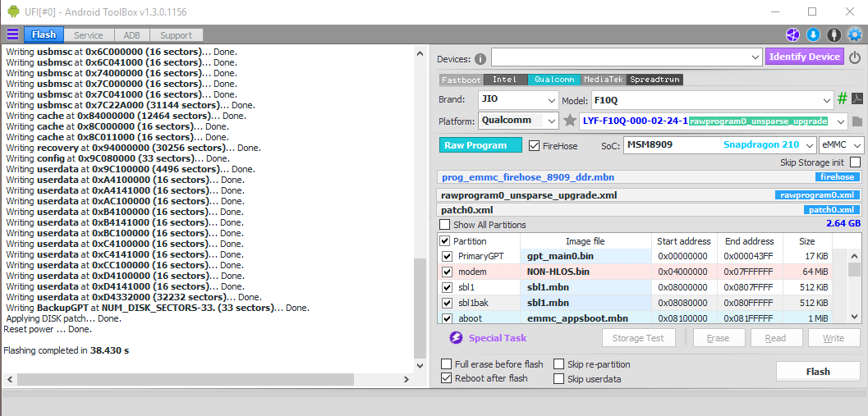Viewport: 868px width, 416px height.
Task: Switch to the Service tab
Action: [89, 35]
